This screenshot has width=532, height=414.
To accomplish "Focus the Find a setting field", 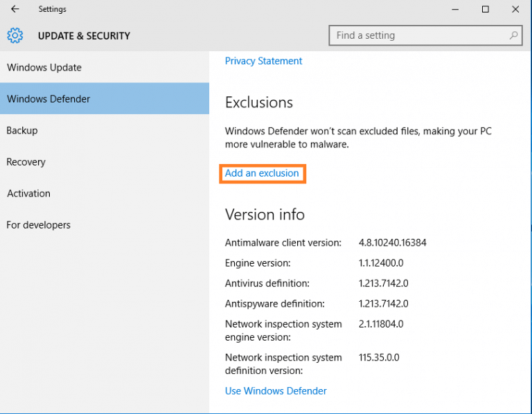I will pos(425,35).
